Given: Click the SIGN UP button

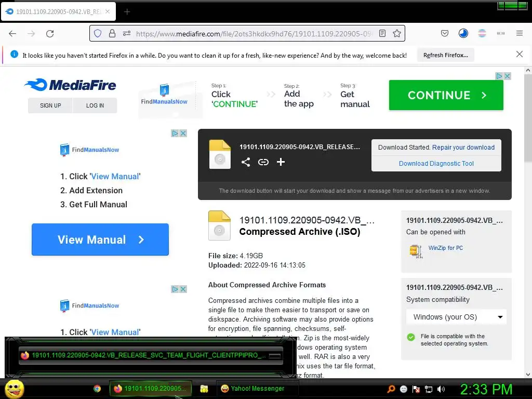Looking at the screenshot, I should tap(50, 105).
